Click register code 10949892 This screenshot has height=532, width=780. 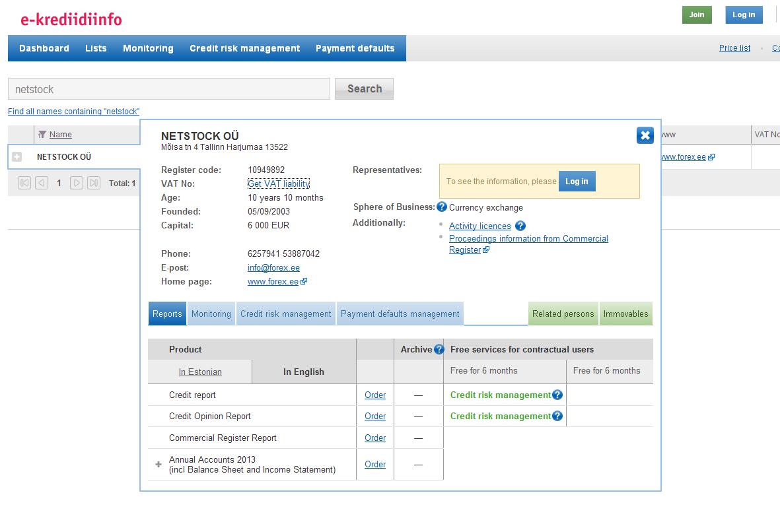[x=266, y=170]
